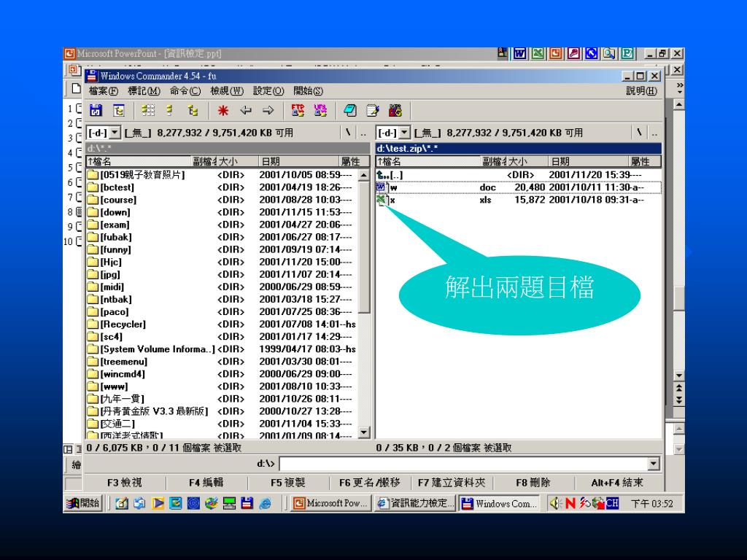Click the x.xls Excel file icon
747x560 pixels.
[x=381, y=200]
